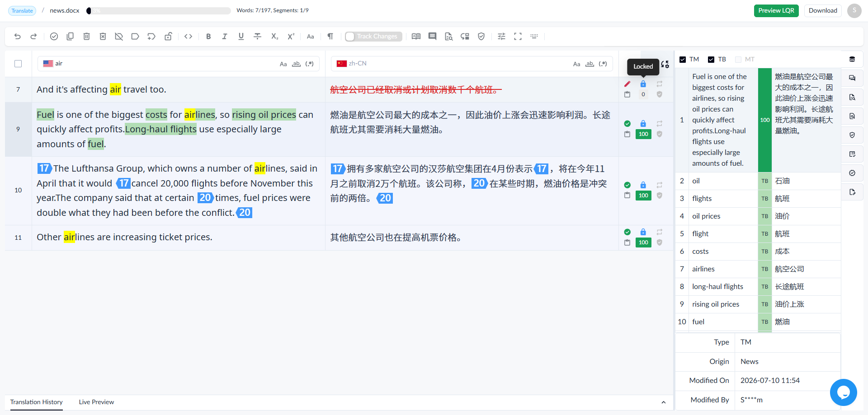Apply strikethrough formatting

(x=257, y=37)
